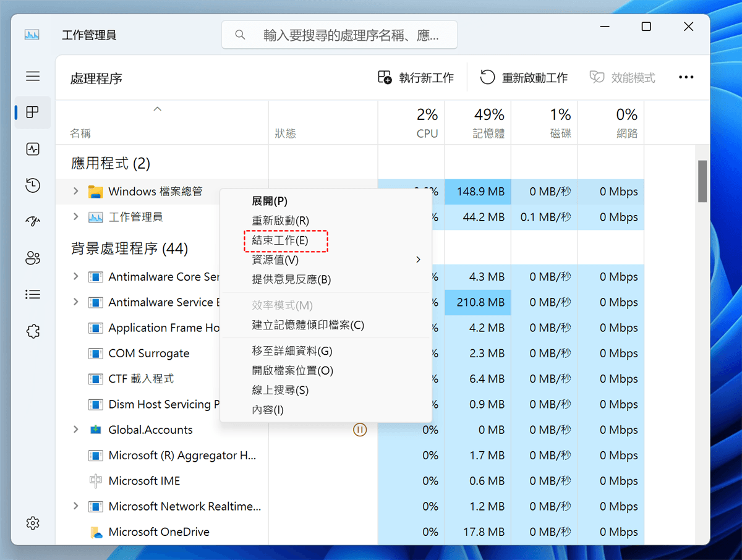The image size is (742, 560).
Task: Open the hamburger navigation menu
Action: [x=33, y=77]
